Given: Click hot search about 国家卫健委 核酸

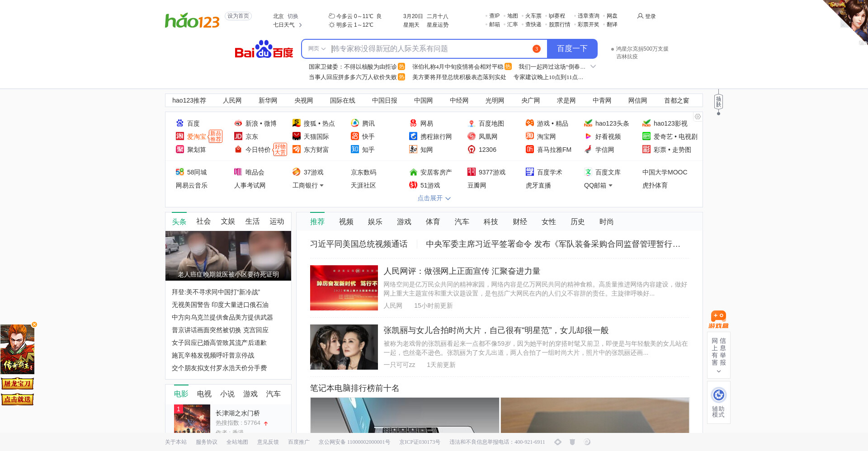Looking at the screenshot, I should [353, 66].
